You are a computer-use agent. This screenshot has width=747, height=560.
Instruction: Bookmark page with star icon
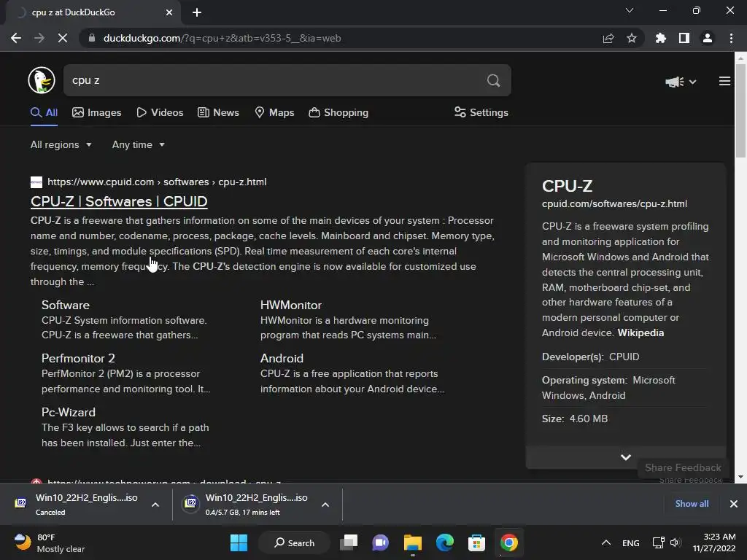(x=632, y=38)
